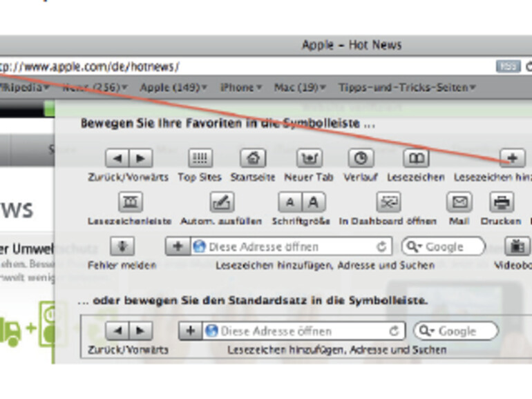Screen dimensions: 532x399
Task: Click the Top Sites label
Action: [200, 177]
